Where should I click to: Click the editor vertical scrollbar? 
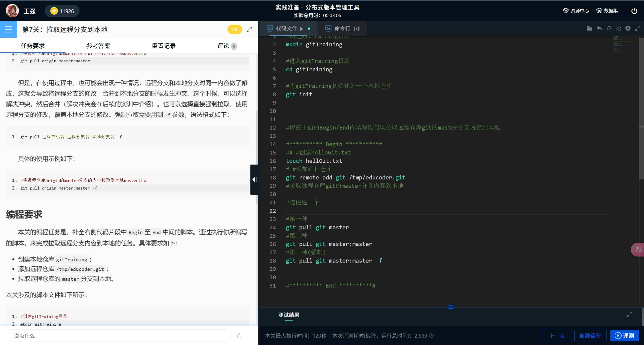tap(641, 108)
